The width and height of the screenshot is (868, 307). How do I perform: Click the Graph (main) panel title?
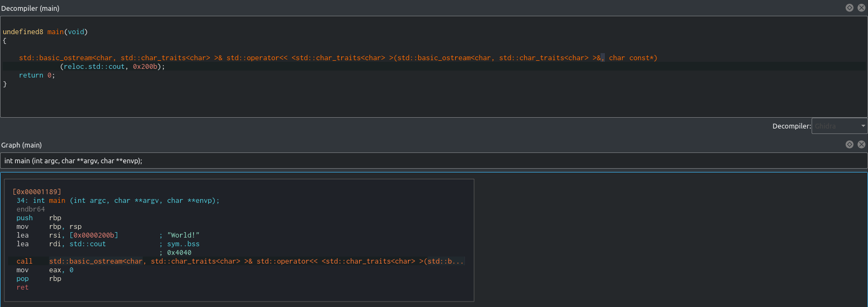22,145
